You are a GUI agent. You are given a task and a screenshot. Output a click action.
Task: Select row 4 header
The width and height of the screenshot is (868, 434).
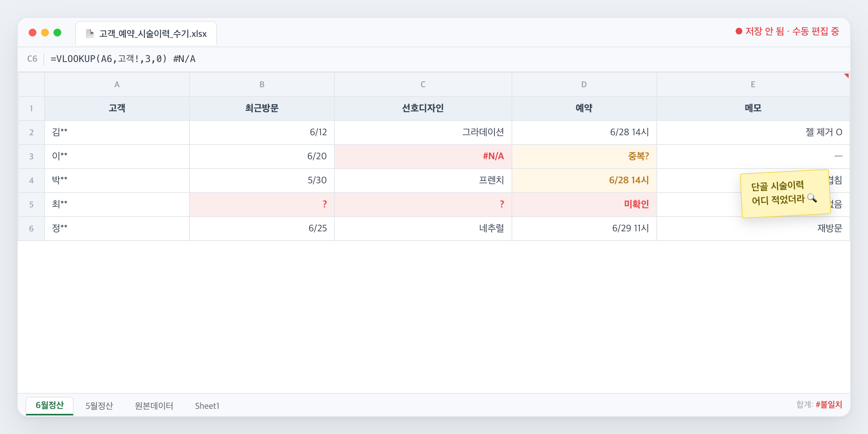click(31, 181)
